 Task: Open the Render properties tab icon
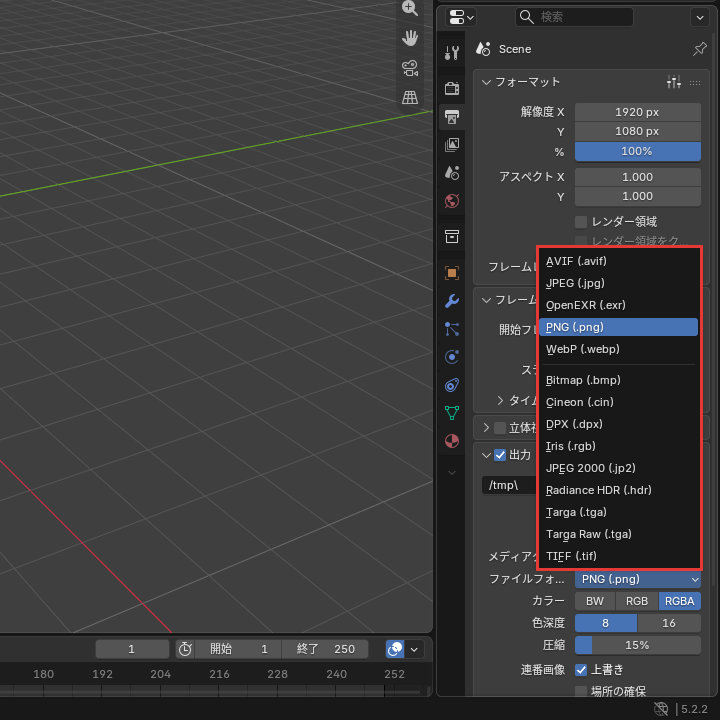[x=452, y=88]
